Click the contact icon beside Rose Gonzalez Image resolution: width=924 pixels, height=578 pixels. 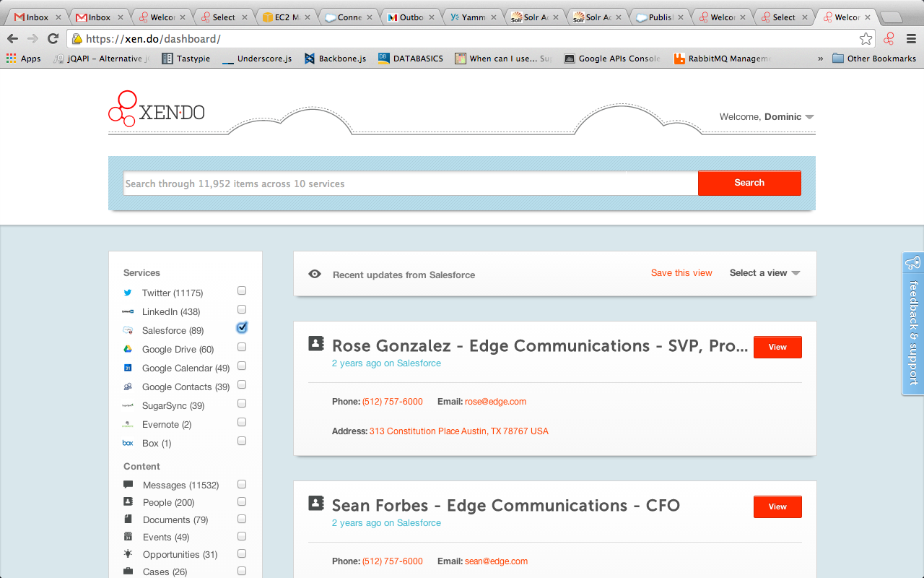316,344
